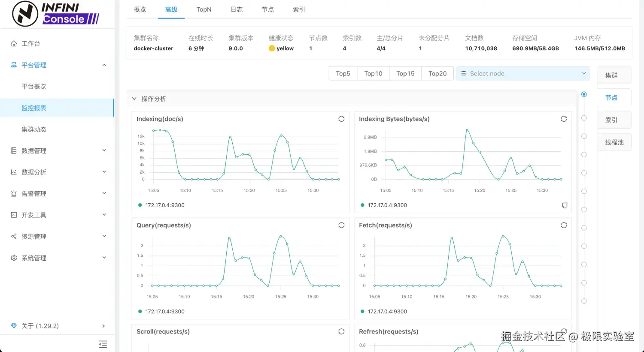Screen dimensions: 644x352
Task: Switch to the TopN tab
Action: (x=204, y=9)
